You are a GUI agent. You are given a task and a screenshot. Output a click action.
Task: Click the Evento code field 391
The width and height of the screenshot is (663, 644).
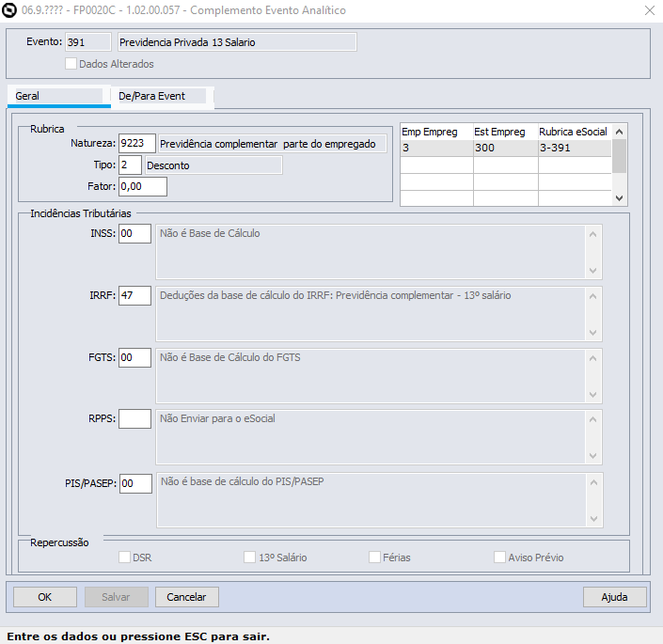[88, 42]
